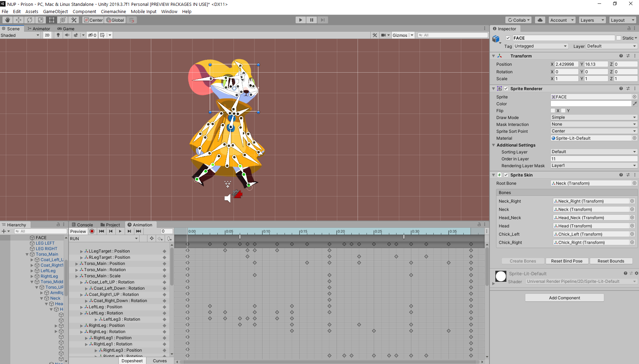
Task: Click Reset Bind Pose button
Action: click(x=567, y=261)
